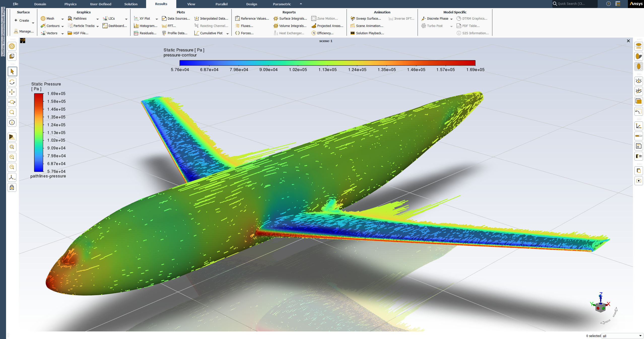Open the Mesh dropdown arrow
The height and width of the screenshot is (339, 644).
(x=62, y=19)
